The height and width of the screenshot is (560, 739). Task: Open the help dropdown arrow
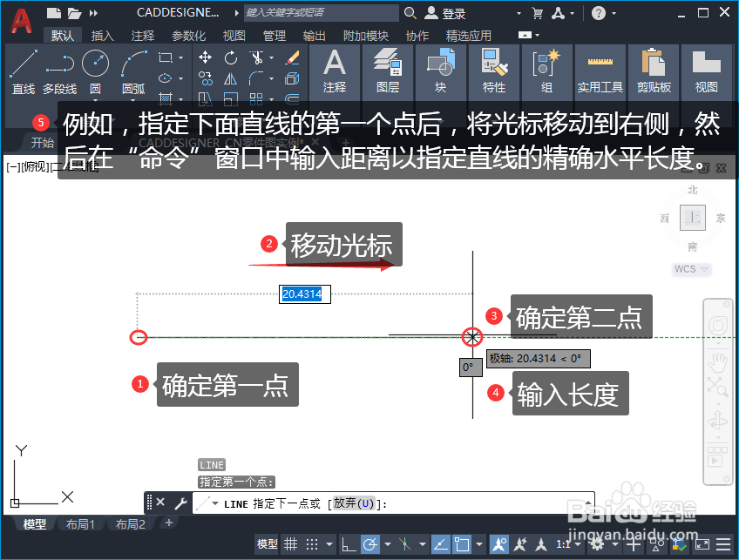(x=614, y=13)
